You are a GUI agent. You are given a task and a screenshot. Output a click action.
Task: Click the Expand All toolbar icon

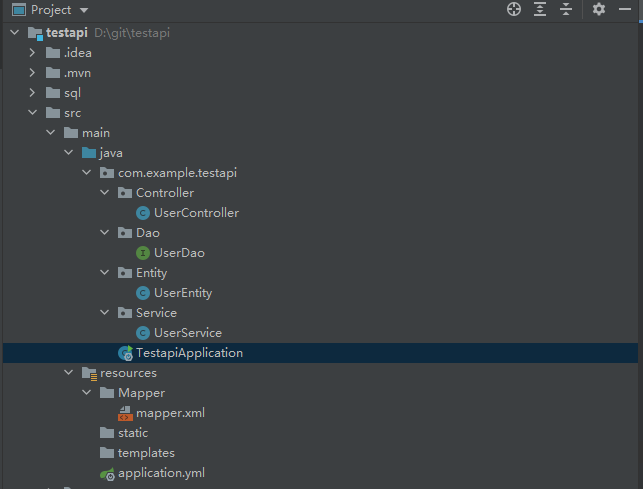pyautogui.click(x=540, y=10)
